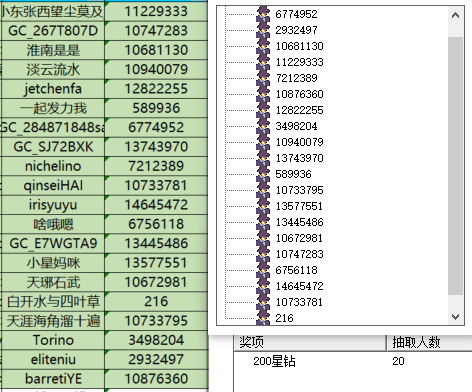Click the user icon beside 13445486
The image size is (472, 392).
tap(263, 222)
